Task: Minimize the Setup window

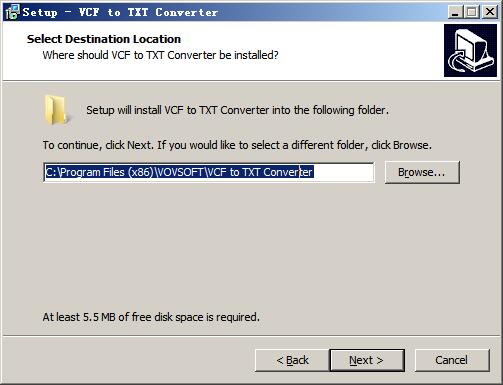Action: [455, 12]
